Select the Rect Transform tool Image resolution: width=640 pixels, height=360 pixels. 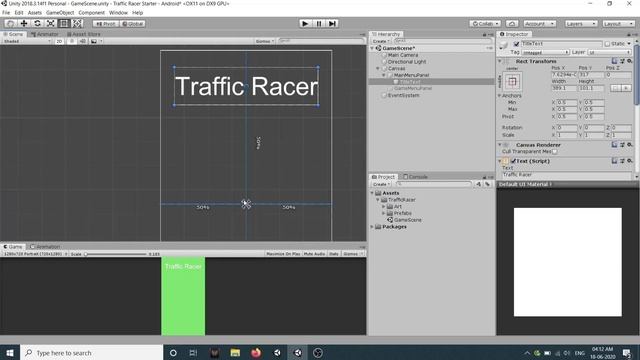64,24
